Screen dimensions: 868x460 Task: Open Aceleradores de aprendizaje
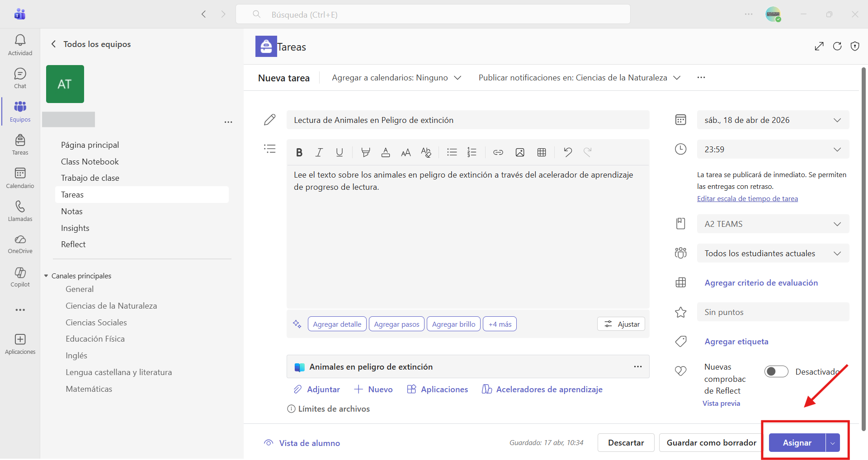click(x=542, y=390)
